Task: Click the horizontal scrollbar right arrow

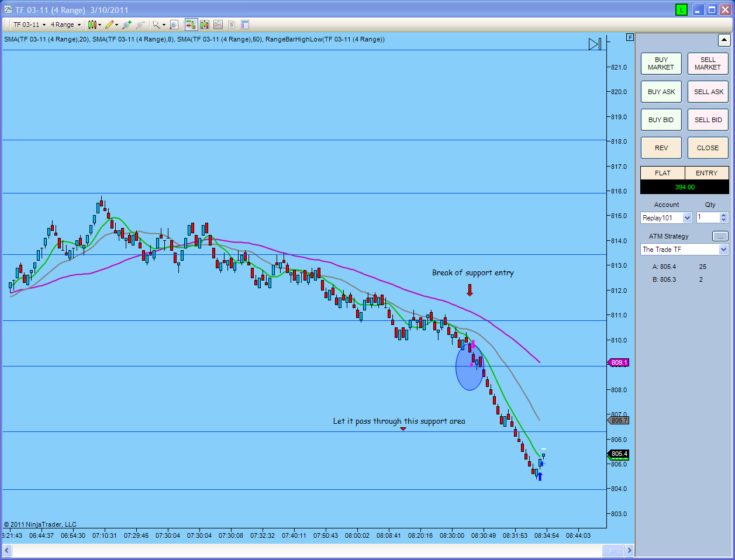Action: point(629,550)
